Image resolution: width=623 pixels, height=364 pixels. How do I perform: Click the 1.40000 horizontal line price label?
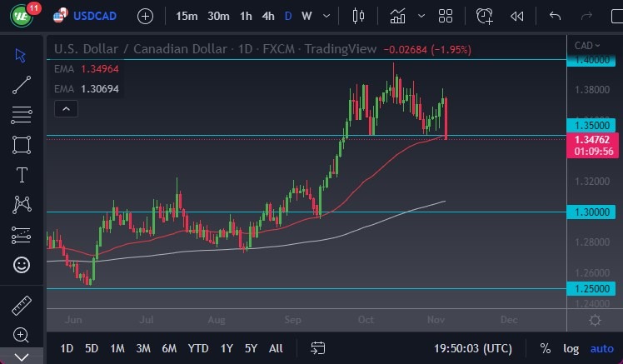591,61
